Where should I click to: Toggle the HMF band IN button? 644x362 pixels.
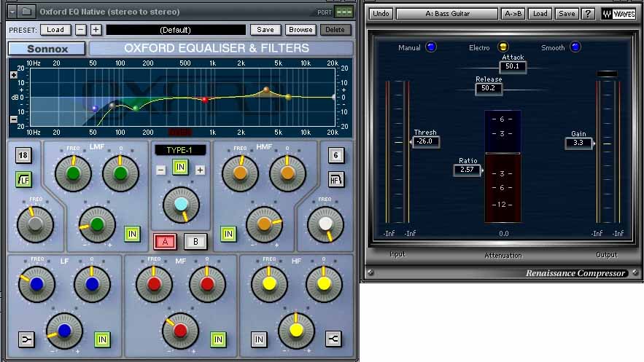(x=228, y=234)
